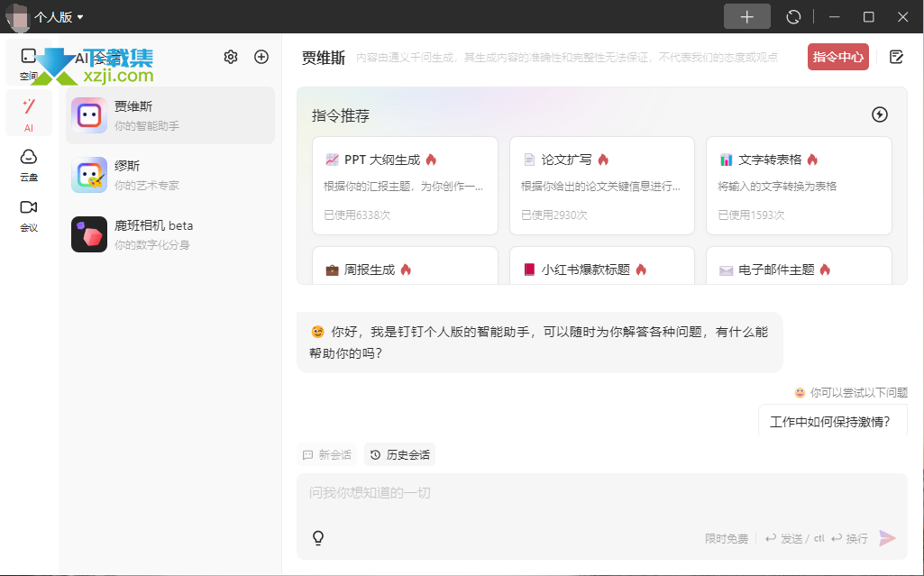Click the lightbulb icon in input box
This screenshot has width=924, height=576.
[318, 537]
